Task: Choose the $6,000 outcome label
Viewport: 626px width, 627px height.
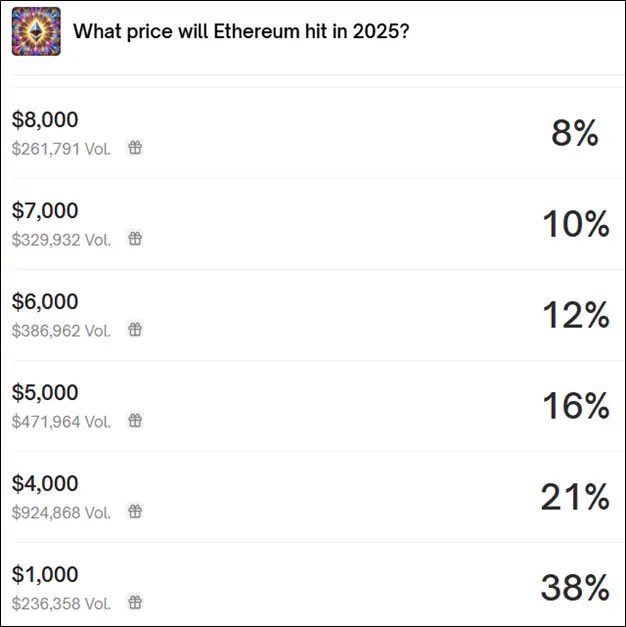Action: point(45,302)
